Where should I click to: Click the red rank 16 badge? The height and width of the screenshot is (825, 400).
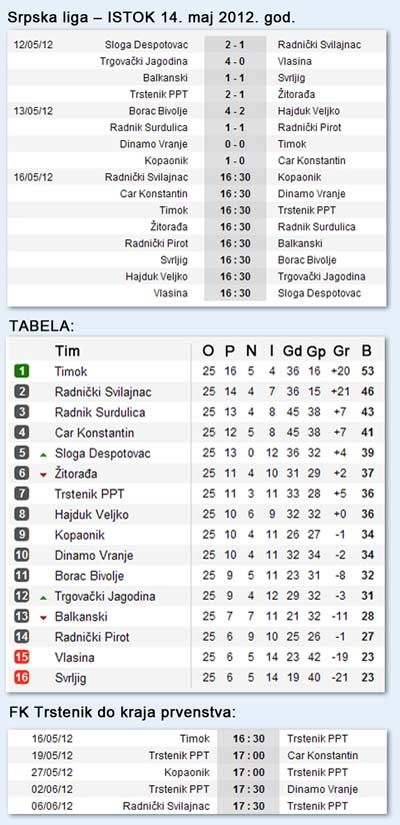coord(22,678)
